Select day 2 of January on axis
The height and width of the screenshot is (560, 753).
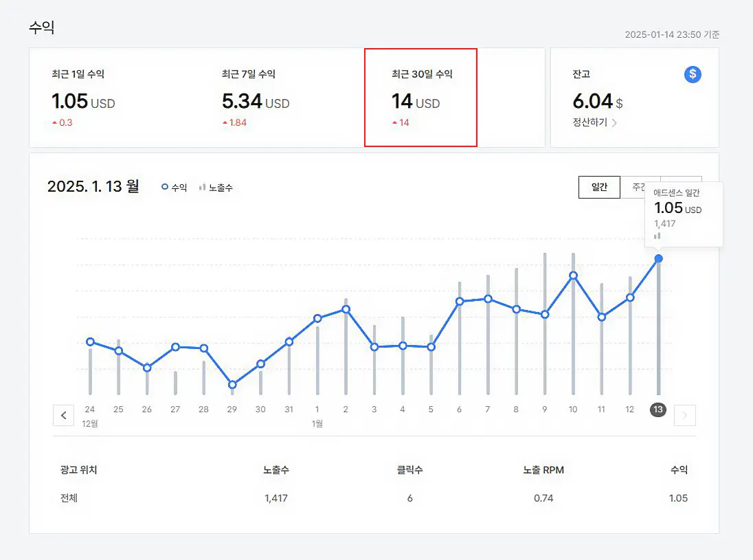click(x=346, y=410)
